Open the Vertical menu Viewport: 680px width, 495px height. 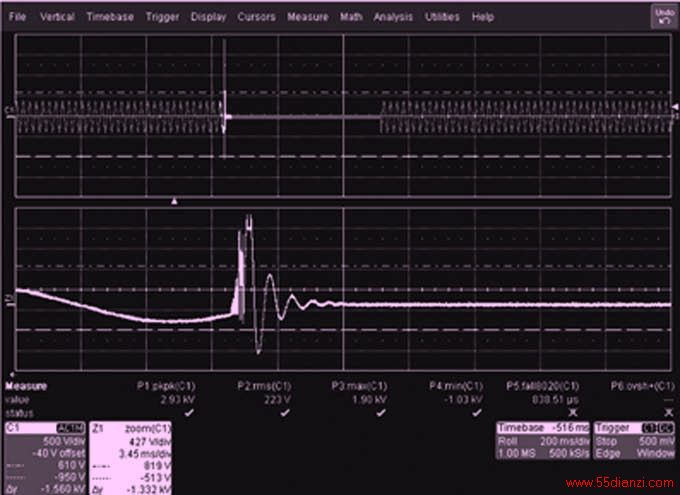[x=57, y=17]
